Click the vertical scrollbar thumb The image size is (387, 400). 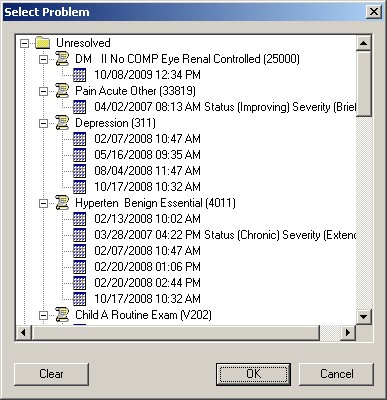pyautogui.click(x=364, y=83)
